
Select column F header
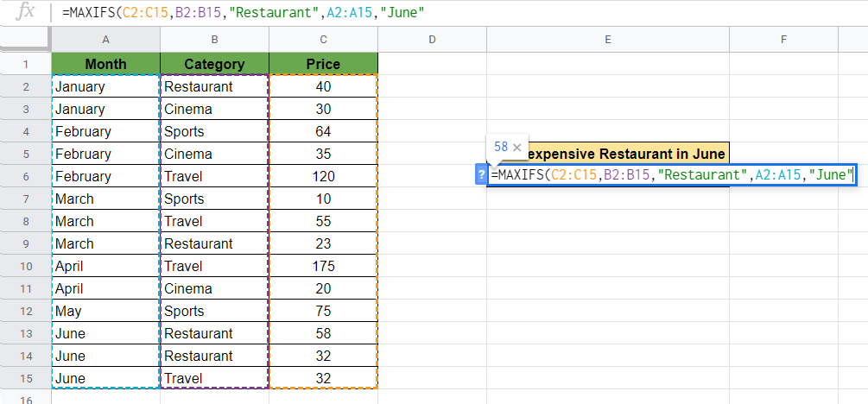click(783, 40)
